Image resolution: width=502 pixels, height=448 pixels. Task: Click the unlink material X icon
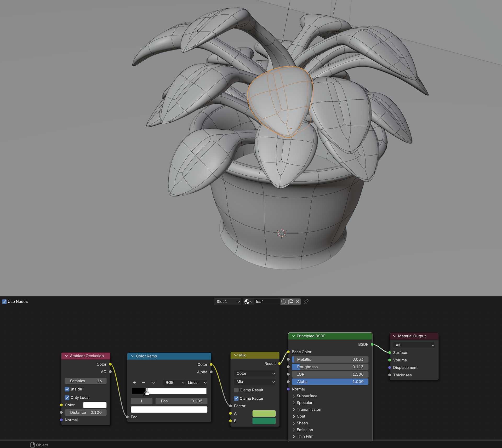(298, 302)
